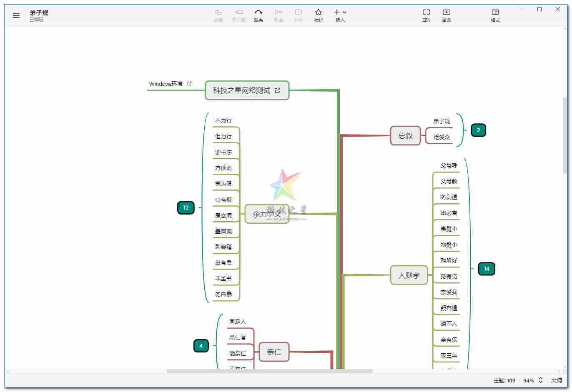Click the 子主题 (Subtopic) toolbar icon

point(238,15)
